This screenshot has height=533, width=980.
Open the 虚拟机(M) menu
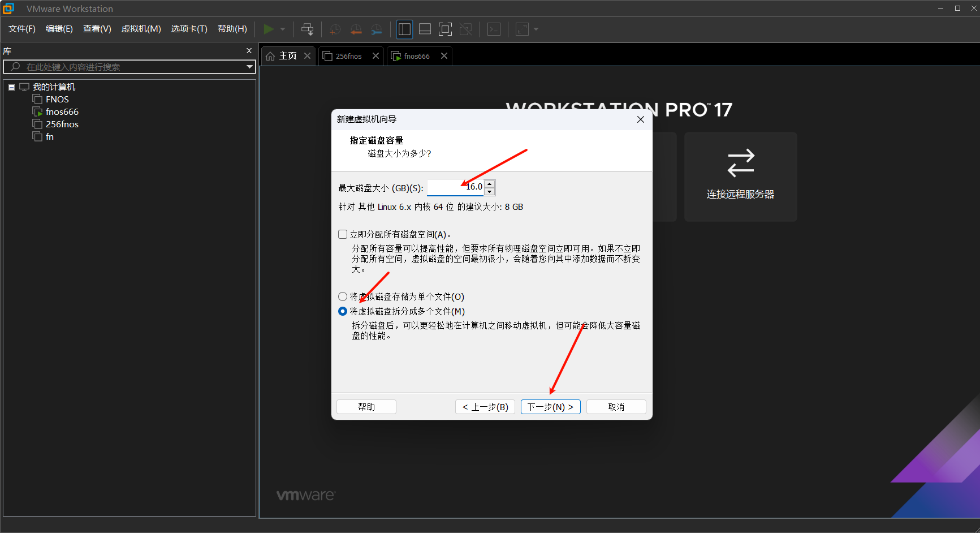coord(141,29)
